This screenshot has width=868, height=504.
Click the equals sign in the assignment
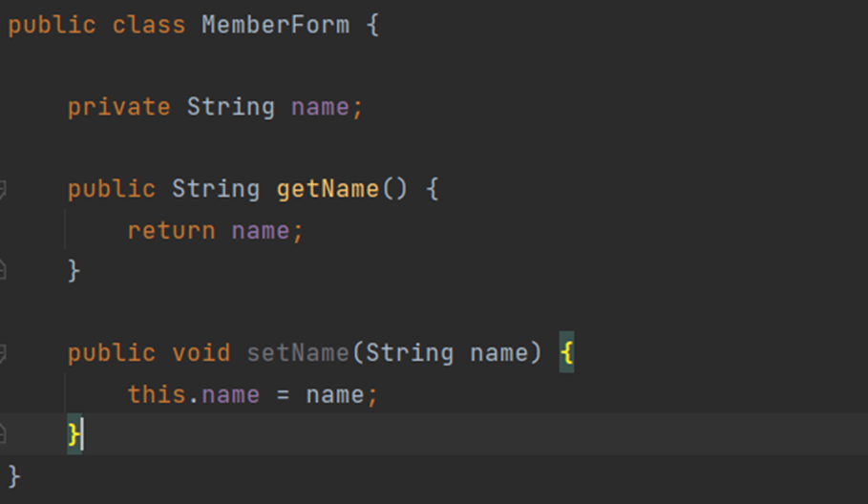tap(283, 395)
